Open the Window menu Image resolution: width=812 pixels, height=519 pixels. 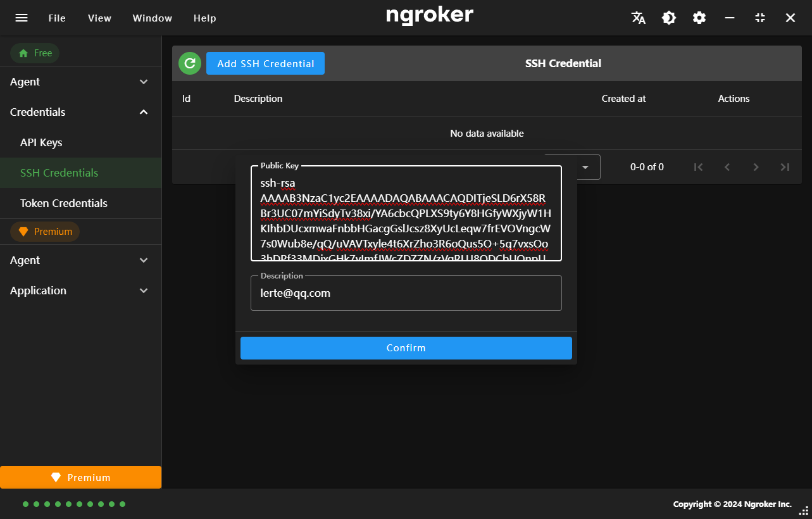(153, 18)
